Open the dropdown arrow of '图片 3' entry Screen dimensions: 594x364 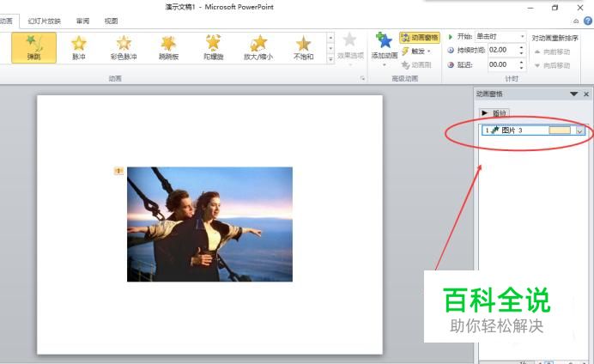[x=579, y=130]
